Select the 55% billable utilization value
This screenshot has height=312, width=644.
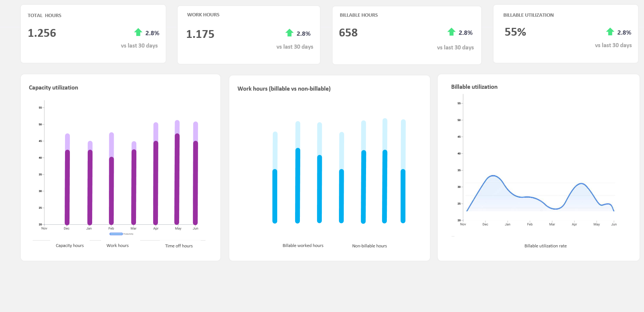pyautogui.click(x=515, y=32)
